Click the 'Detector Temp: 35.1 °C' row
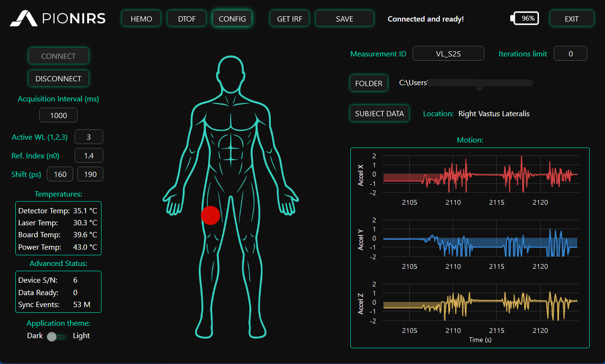The width and height of the screenshot is (605, 364). pyautogui.click(x=58, y=210)
